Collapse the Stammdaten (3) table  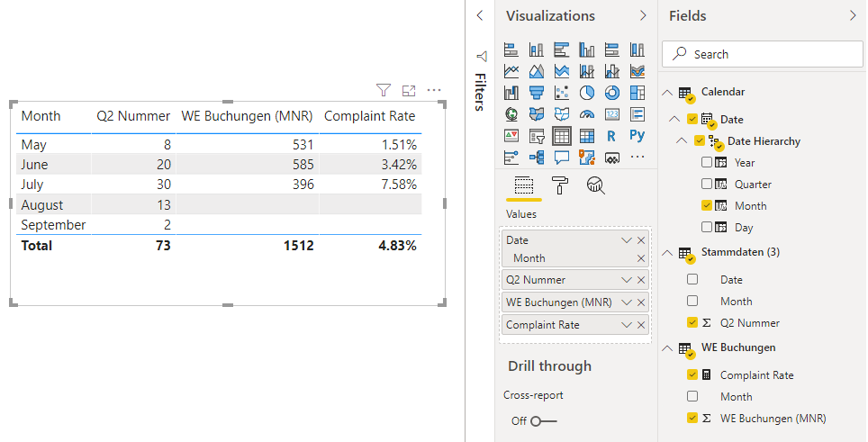[667, 253]
